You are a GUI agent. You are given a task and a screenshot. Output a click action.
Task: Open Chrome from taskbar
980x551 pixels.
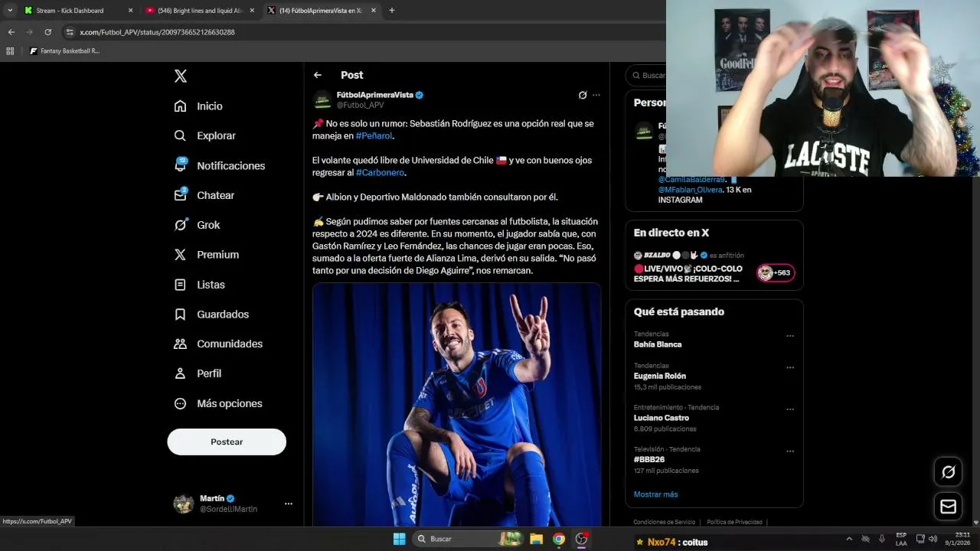[559, 539]
